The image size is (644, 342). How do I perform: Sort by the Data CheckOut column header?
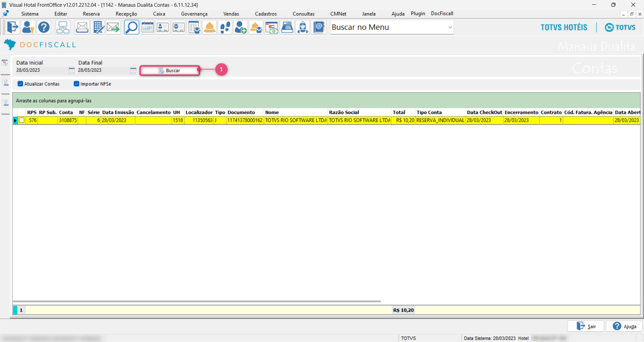coord(485,112)
